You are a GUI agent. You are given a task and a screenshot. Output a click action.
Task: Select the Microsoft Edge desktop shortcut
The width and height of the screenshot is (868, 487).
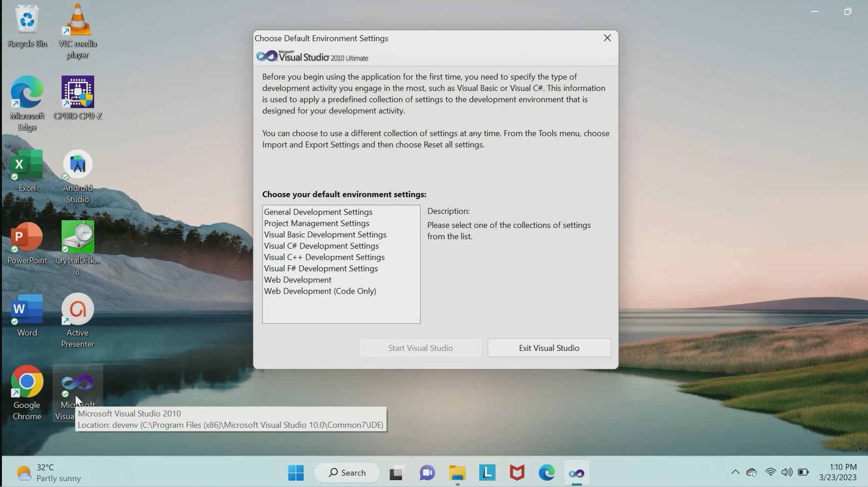click(x=27, y=103)
